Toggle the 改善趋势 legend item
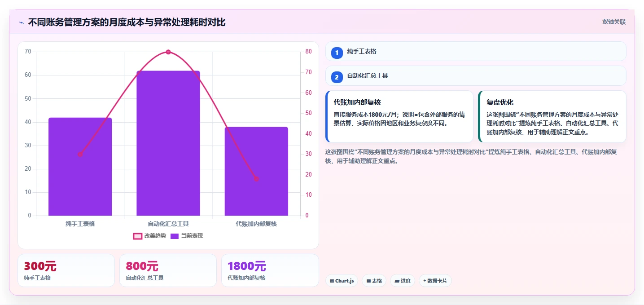644x305 pixels. 149,236
